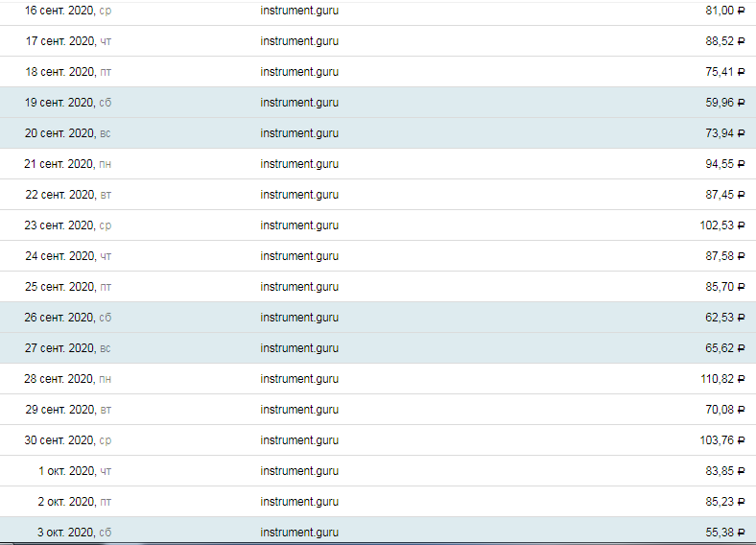Image resolution: width=756 pixels, height=545 pixels.
Task: Click the amount 87,58 ₽
Action: pyautogui.click(x=725, y=256)
